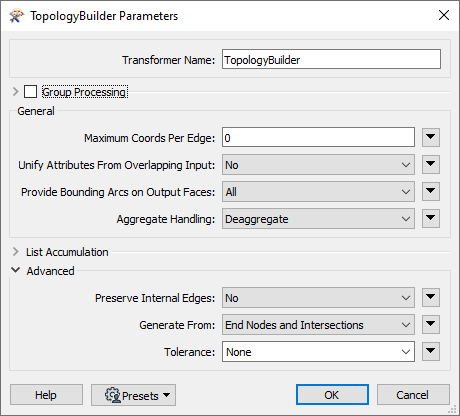Click the Help button
Viewport: 460px width, 416px height.
pos(46,395)
